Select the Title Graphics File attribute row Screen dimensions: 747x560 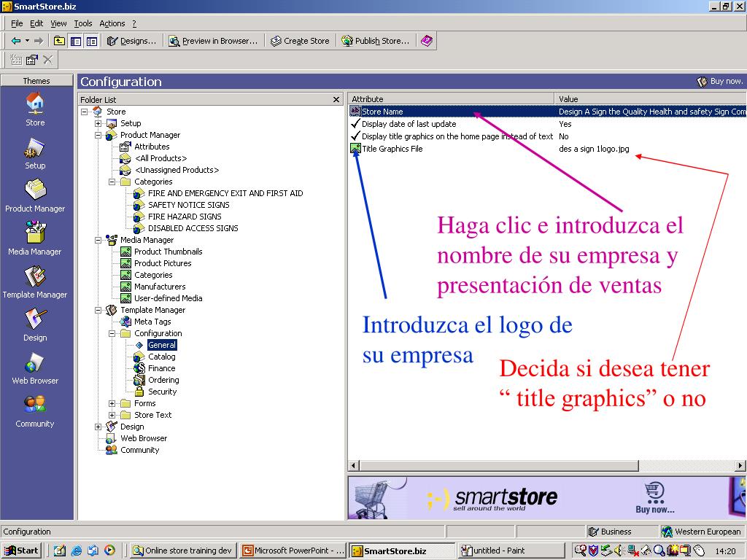[548, 149]
